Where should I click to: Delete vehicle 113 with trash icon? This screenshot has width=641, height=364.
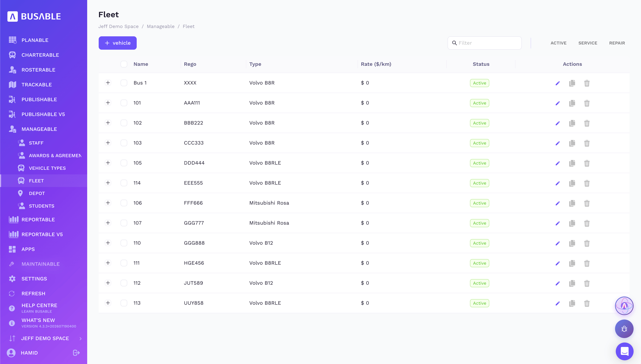pyautogui.click(x=587, y=303)
